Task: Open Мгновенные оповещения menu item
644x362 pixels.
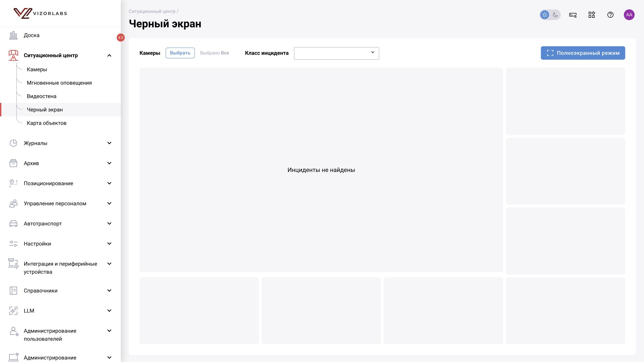Action: pyautogui.click(x=59, y=83)
